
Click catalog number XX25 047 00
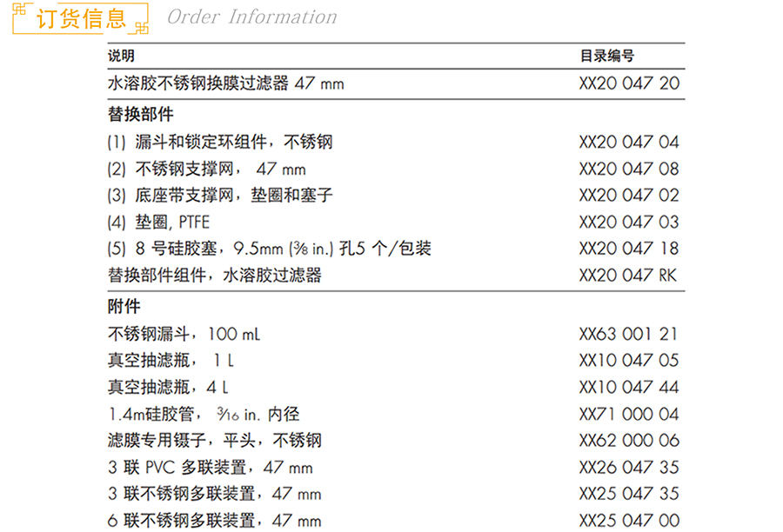(628, 521)
